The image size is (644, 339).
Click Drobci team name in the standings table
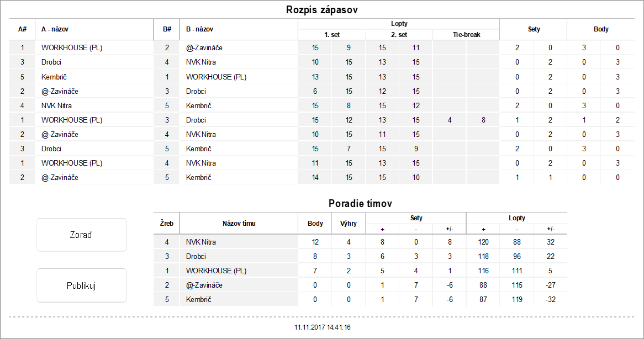pyautogui.click(x=196, y=256)
